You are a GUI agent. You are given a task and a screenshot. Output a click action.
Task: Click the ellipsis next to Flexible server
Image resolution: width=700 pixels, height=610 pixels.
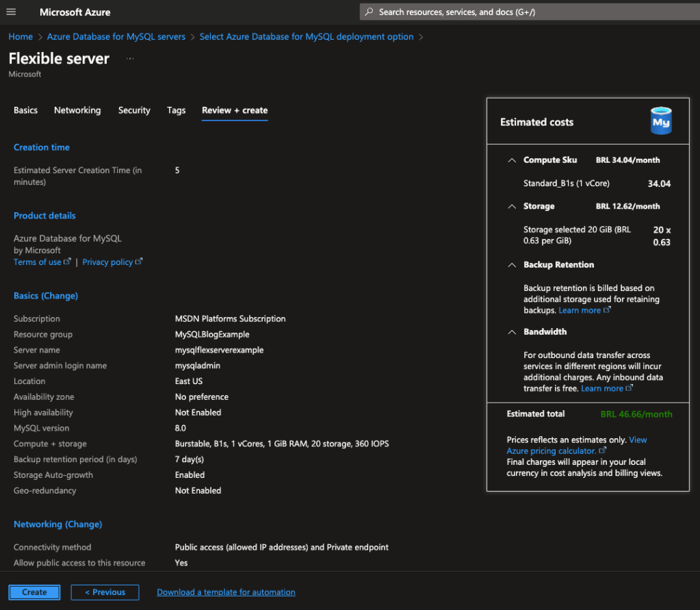coord(130,59)
